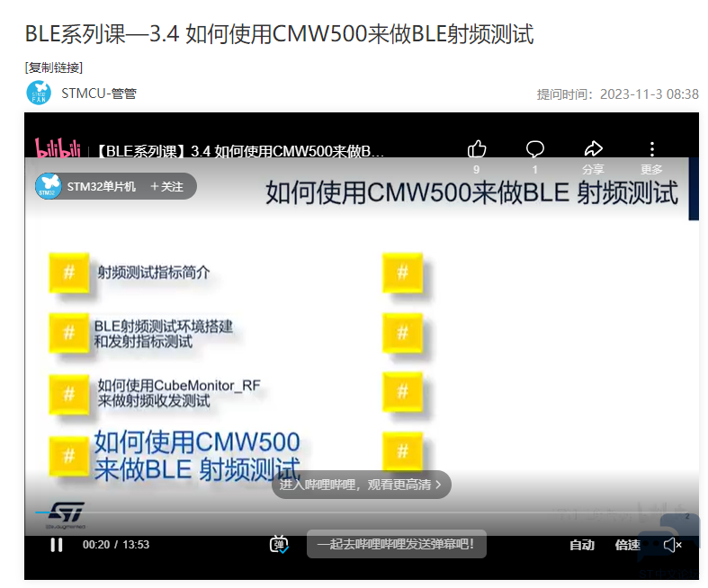Click the 提问时间 2023-11-3 08:38 timestamp
Viewport: 708px width, 588px height.
(617, 94)
